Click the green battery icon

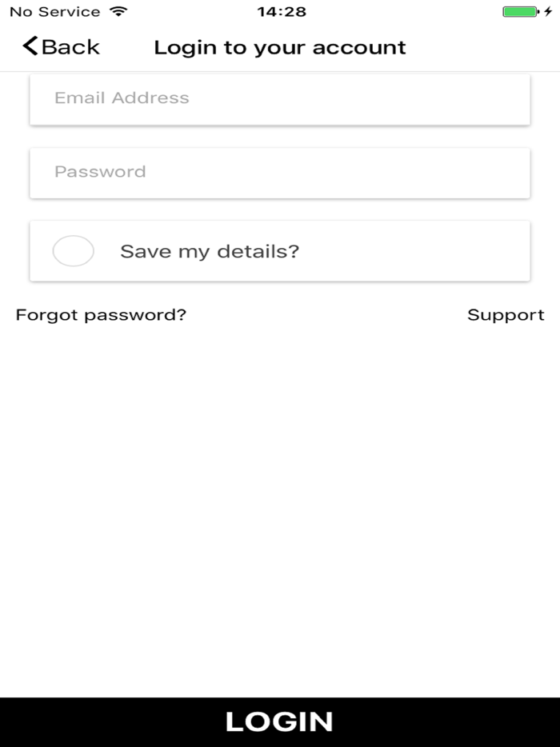[519, 12]
